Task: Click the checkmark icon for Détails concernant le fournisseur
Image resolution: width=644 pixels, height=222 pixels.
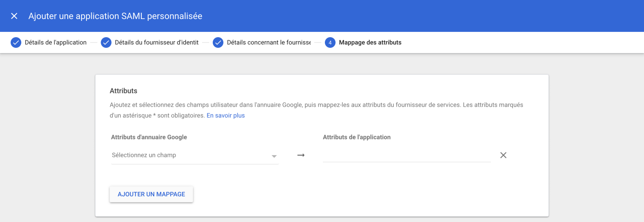Action: [x=218, y=42]
